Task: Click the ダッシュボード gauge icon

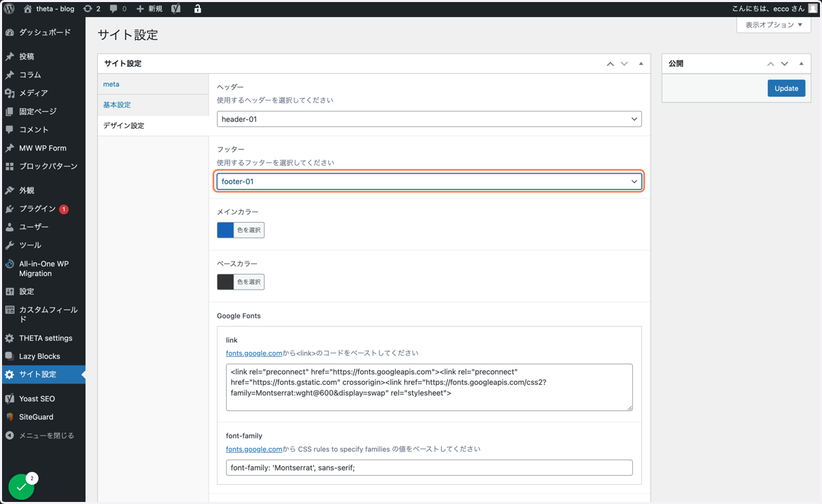Action: [x=10, y=33]
